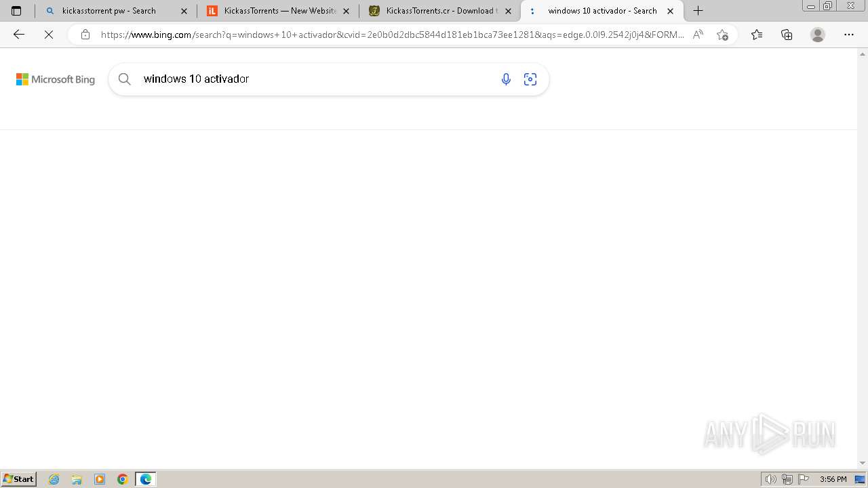Screen dimensions: 868x488
Task: Click Show desktop icon in tray
Action: tap(860, 479)
